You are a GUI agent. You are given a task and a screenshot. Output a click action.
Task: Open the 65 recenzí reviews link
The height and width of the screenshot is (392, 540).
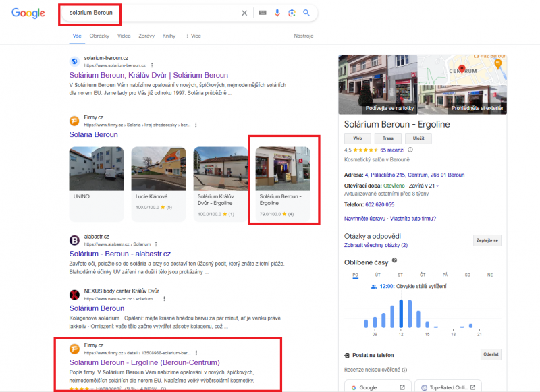(392, 150)
